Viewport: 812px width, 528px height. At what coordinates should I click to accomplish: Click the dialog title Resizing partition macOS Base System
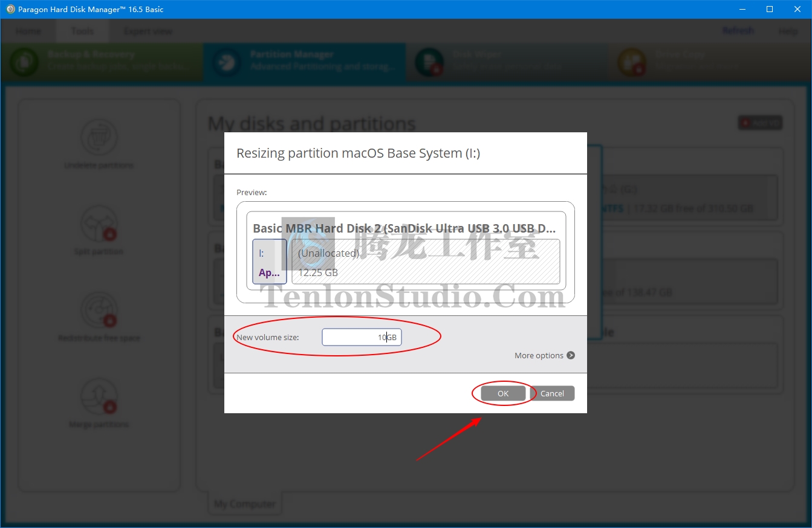(x=358, y=153)
